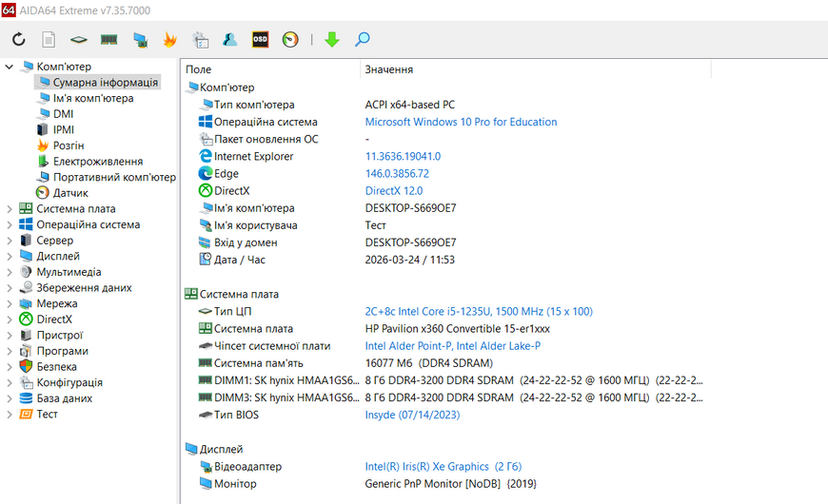This screenshot has width=828, height=504.
Task: Select the Безпека tree item
Action: pyautogui.click(x=56, y=367)
